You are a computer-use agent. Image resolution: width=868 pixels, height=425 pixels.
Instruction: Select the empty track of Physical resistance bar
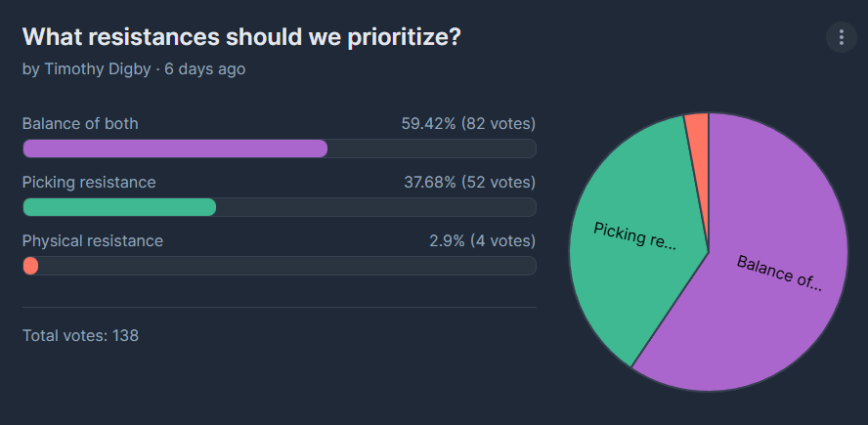coord(286,266)
